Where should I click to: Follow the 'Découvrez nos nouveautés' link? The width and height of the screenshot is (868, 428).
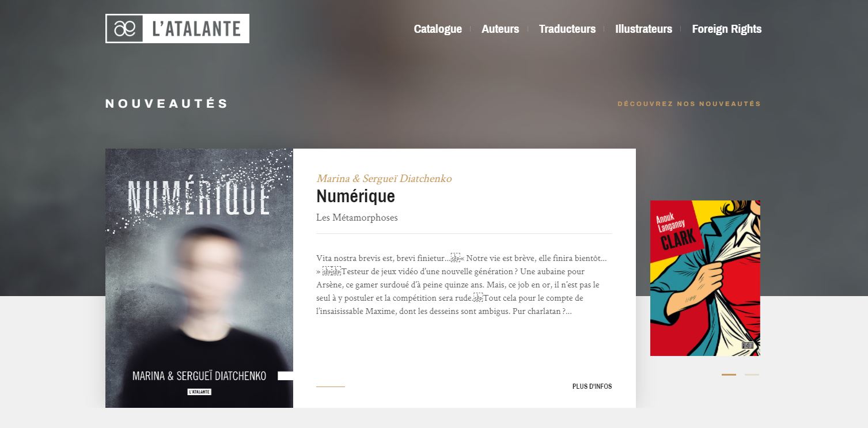coord(689,104)
